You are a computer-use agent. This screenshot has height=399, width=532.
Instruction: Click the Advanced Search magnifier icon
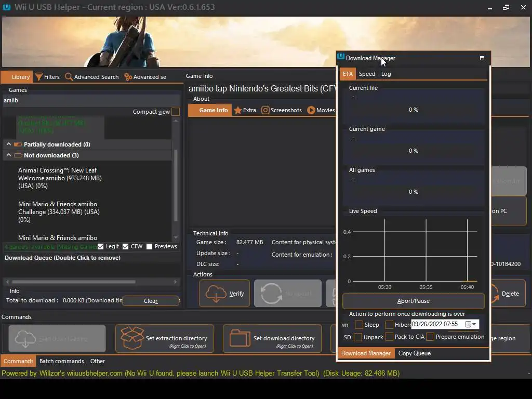[x=69, y=77]
